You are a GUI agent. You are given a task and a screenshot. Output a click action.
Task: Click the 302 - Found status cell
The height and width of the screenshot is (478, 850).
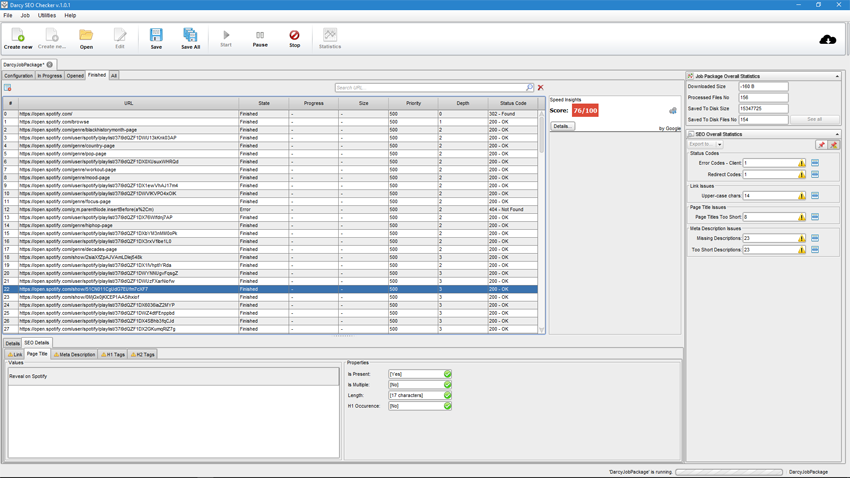(512, 114)
